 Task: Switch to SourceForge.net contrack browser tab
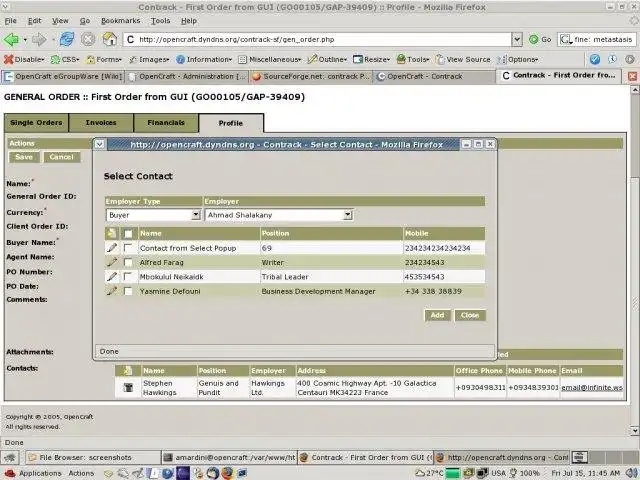point(311,76)
